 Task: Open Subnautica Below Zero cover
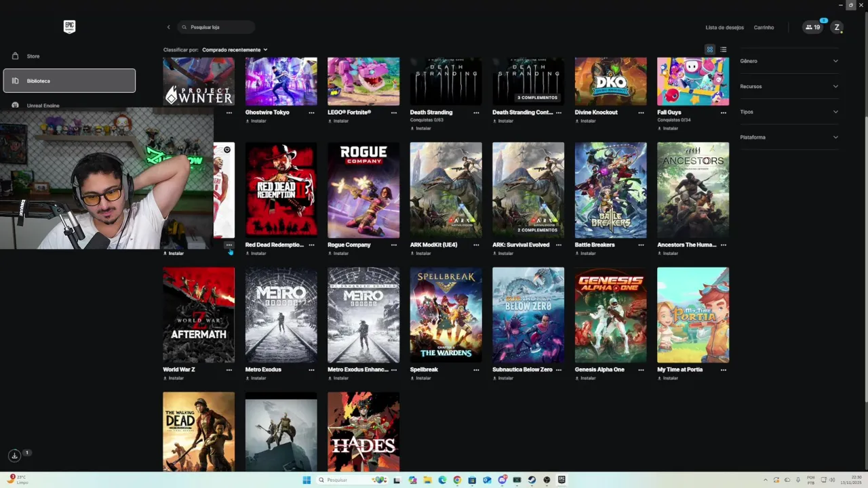[x=528, y=315]
